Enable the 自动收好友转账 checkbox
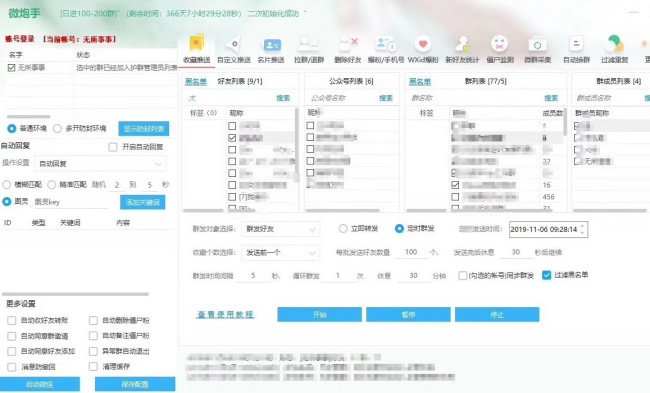Screen dimensions: 650x393 click(x=12, y=320)
